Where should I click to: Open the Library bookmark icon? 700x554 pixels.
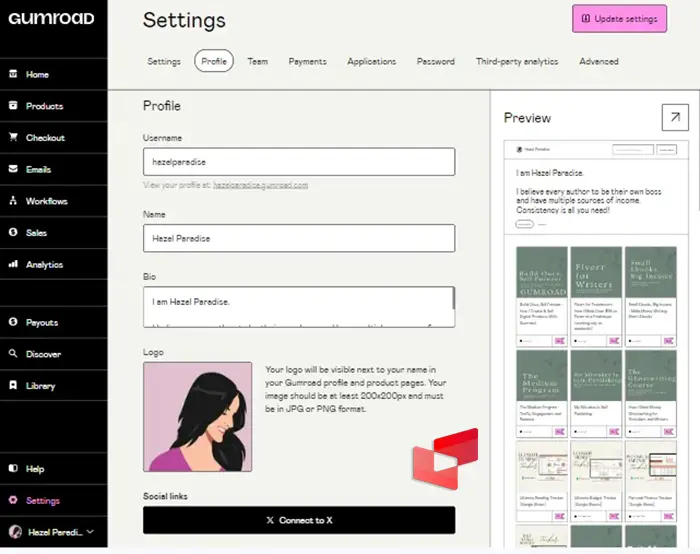pos(13,386)
